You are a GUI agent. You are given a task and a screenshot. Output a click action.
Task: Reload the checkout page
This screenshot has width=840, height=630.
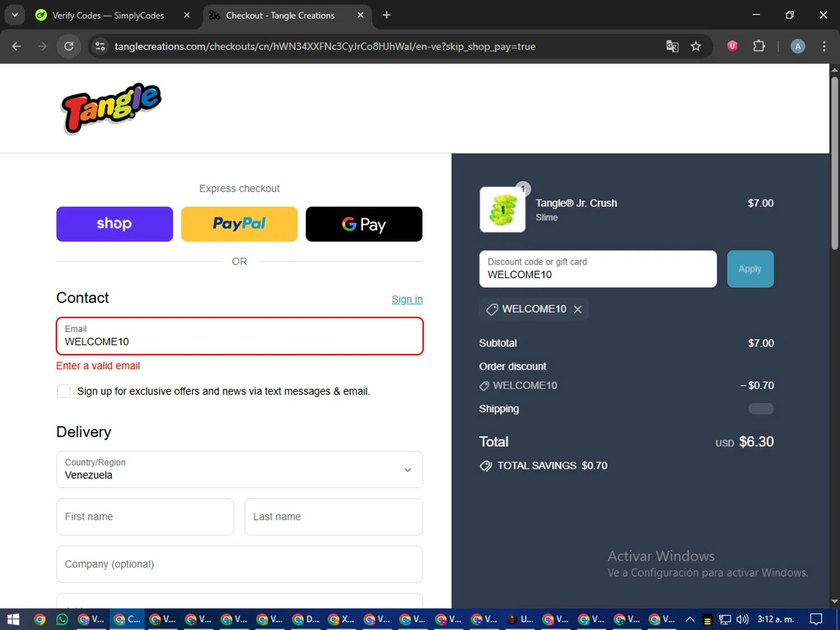[x=69, y=46]
